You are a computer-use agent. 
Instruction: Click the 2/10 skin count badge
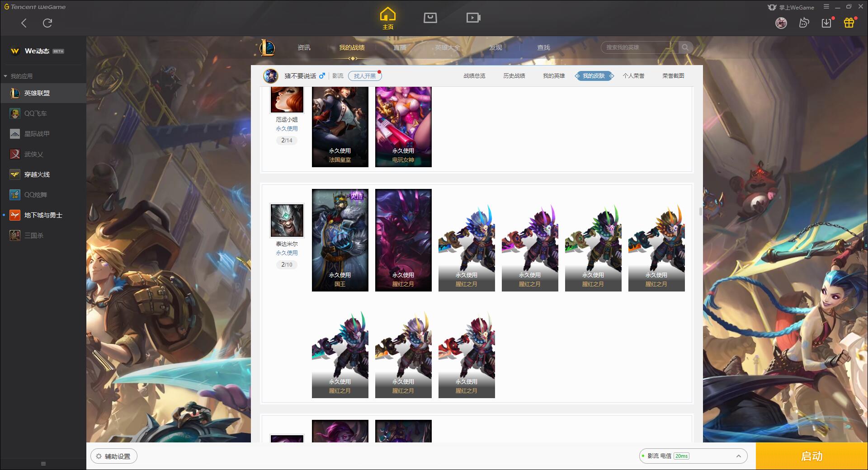(287, 264)
